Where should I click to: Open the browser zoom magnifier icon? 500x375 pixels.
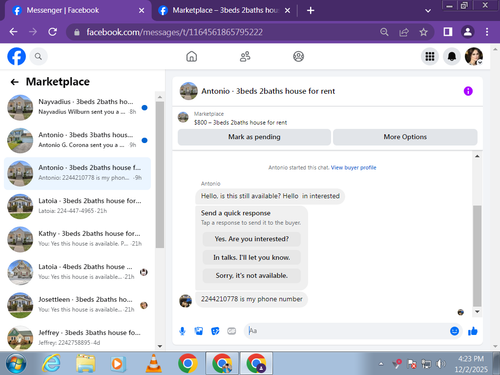coord(384,32)
